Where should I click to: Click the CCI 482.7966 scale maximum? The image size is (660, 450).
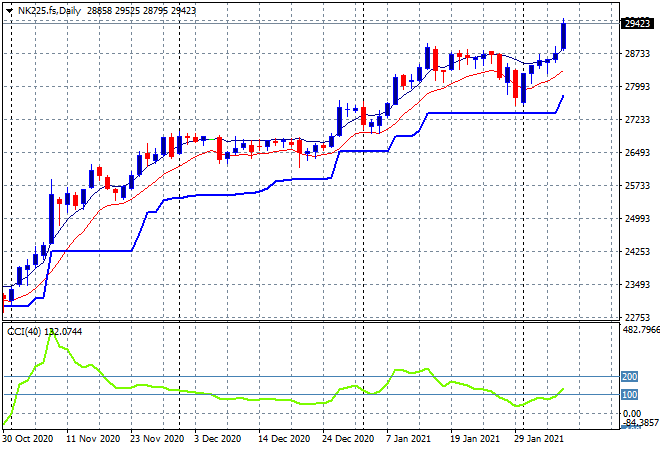tap(641, 329)
